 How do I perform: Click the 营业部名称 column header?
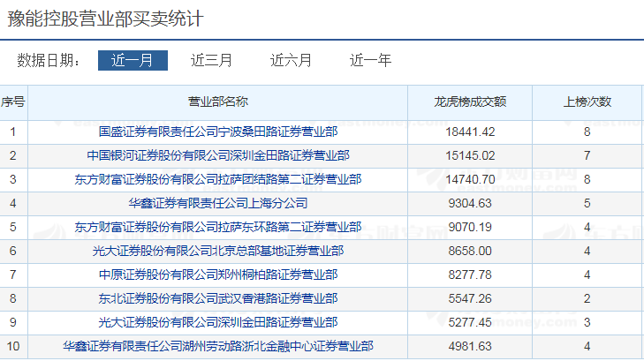pos(218,102)
